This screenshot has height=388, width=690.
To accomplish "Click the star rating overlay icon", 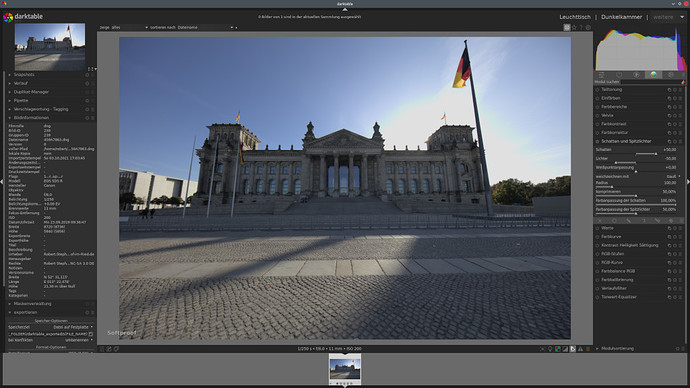I will [574, 27].
